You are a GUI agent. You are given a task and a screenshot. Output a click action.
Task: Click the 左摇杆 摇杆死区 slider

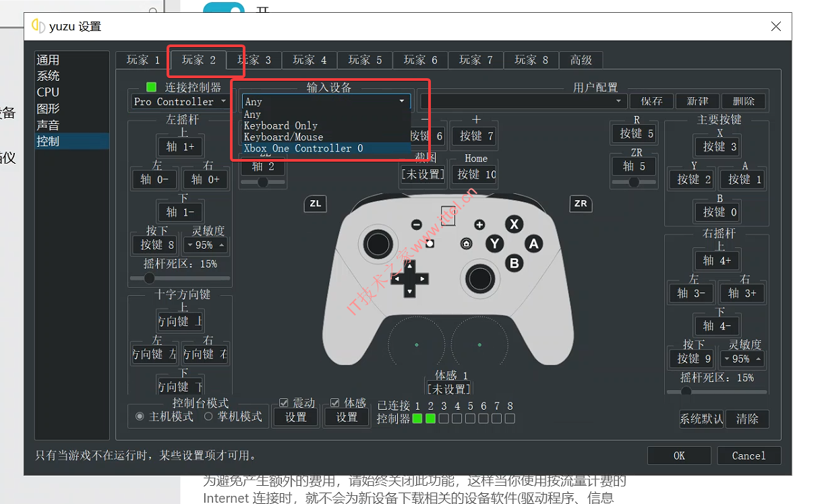180,278
